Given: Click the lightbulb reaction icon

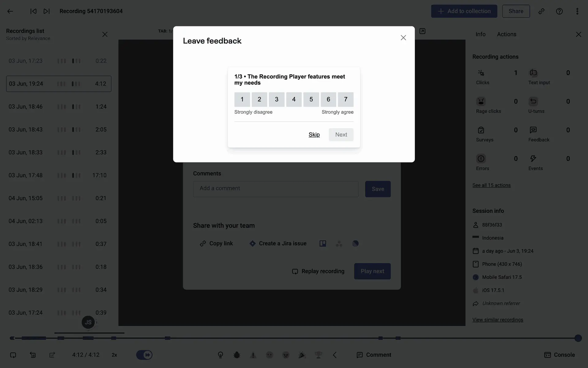Looking at the screenshot, I should (x=221, y=355).
